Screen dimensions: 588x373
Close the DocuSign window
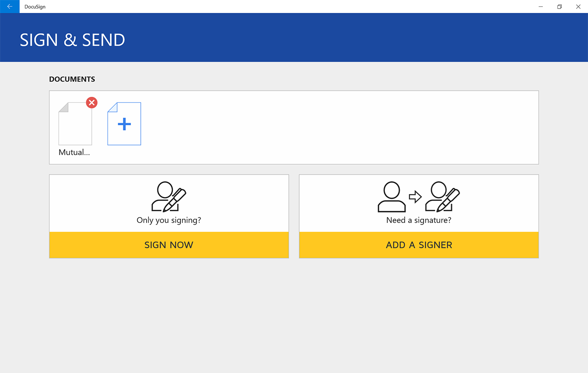[578, 6]
